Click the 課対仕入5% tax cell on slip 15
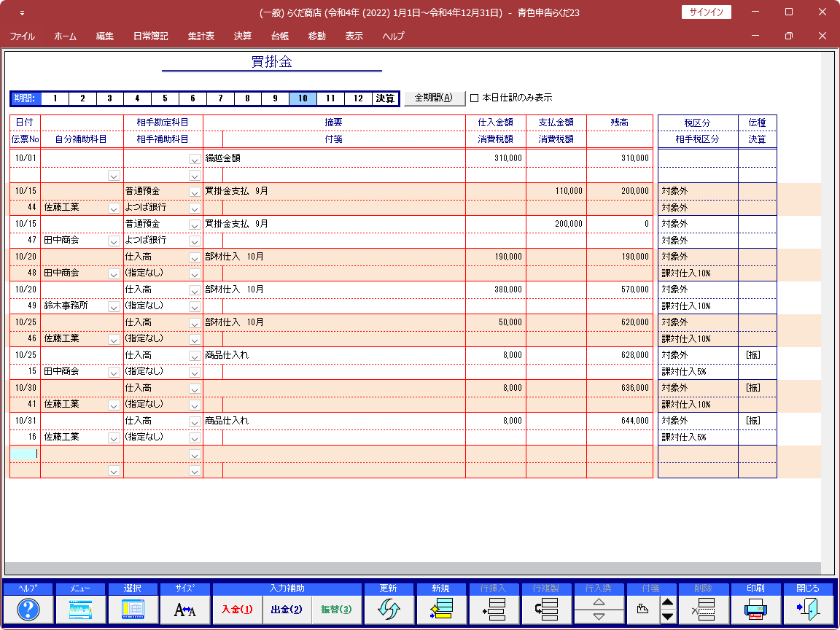This screenshot has height=630, width=840. pyautogui.click(x=698, y=373)
